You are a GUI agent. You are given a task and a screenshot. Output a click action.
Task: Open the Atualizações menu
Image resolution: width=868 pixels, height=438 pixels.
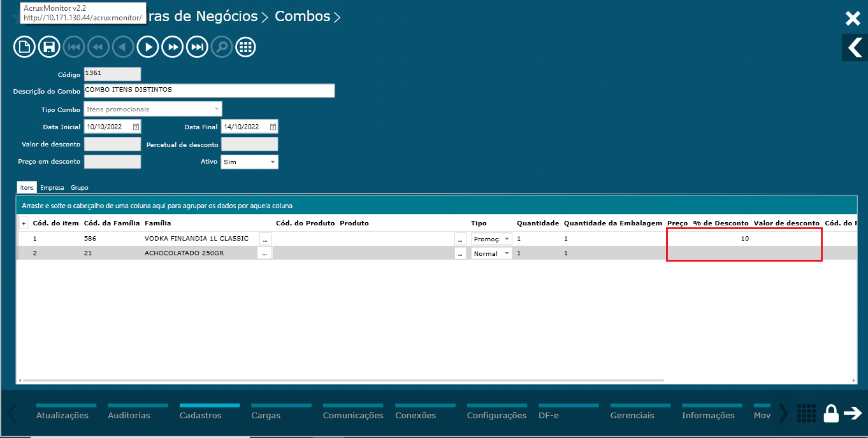[62, 415]
